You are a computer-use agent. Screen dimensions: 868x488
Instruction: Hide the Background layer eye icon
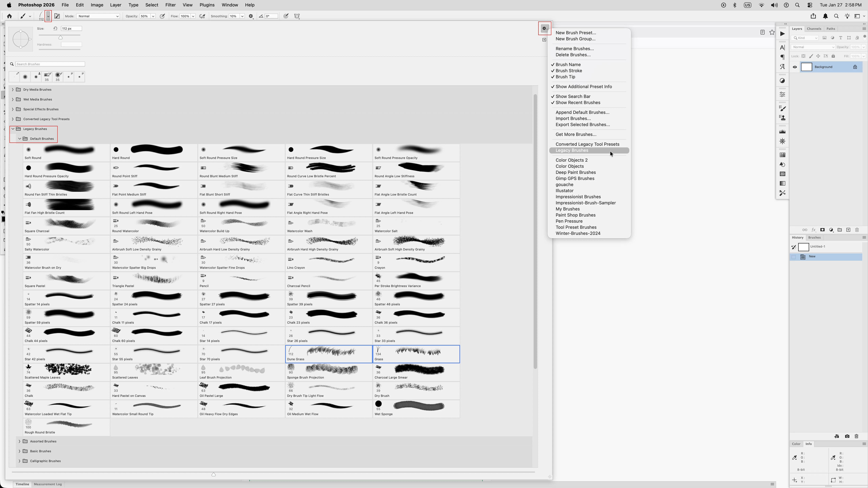[795, 67]
